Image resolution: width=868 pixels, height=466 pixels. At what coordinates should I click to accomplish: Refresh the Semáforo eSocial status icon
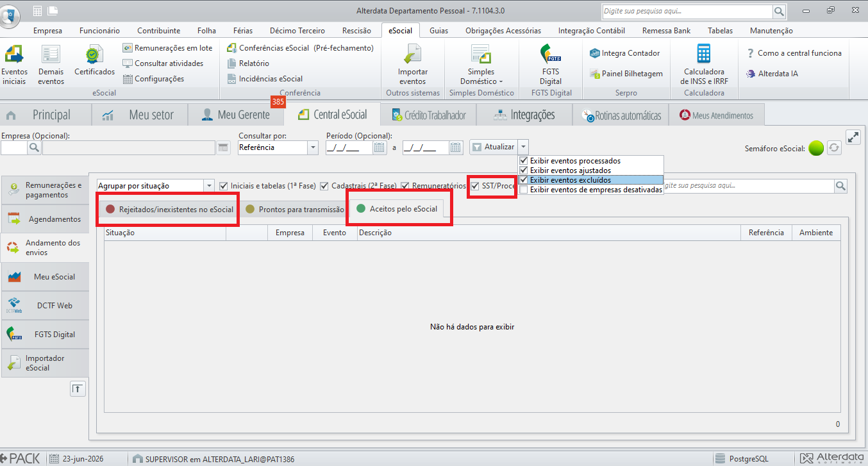point(833,148)
